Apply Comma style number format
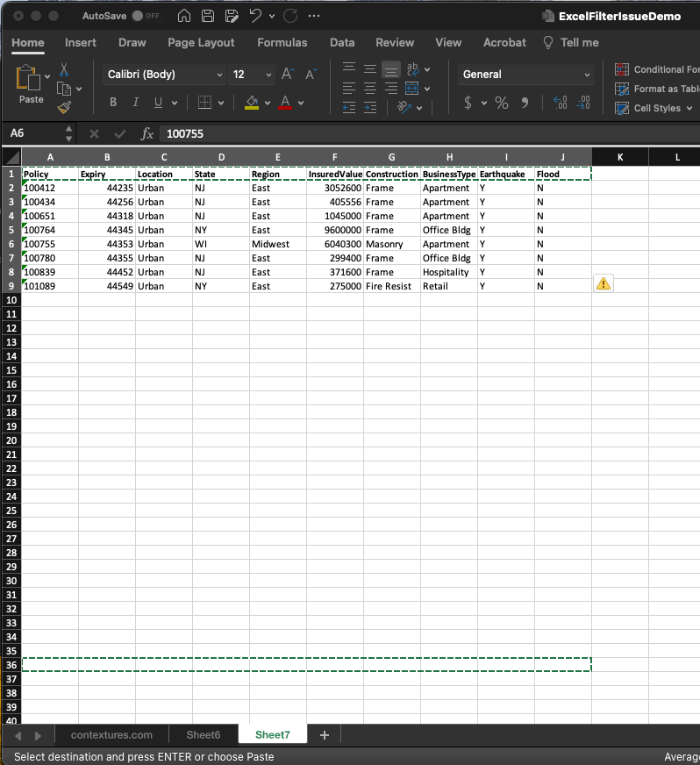700x765 pixels. (x=525, y=103)
